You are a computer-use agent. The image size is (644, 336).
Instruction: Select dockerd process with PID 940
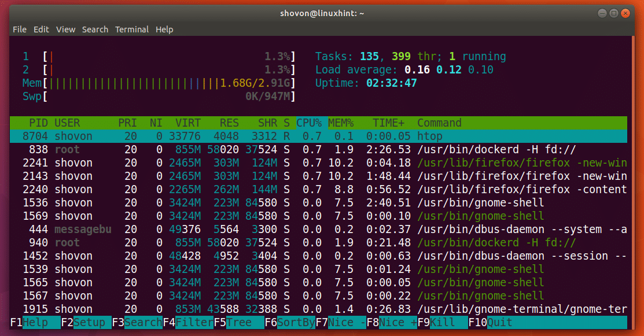(x=318, y=242)
